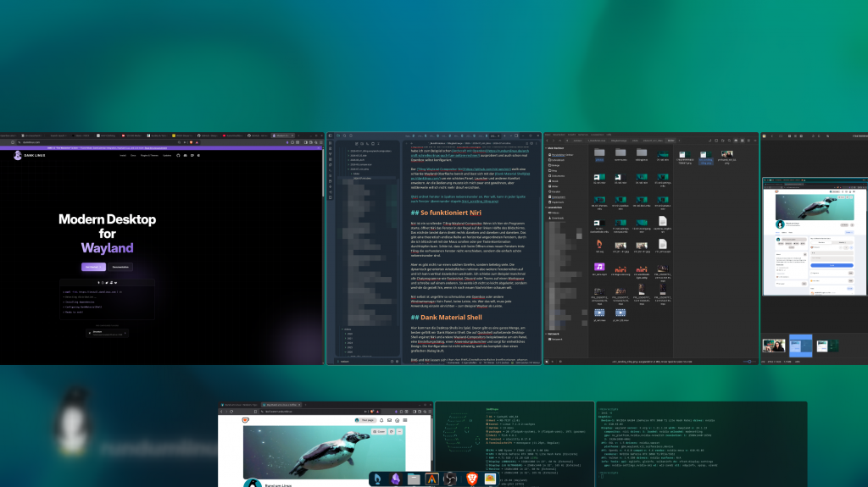Image resolution: width=868 pixels, height=487 pixels.
Task: Click the scrollbar of the bottom browser window
Action: [431, 443]
